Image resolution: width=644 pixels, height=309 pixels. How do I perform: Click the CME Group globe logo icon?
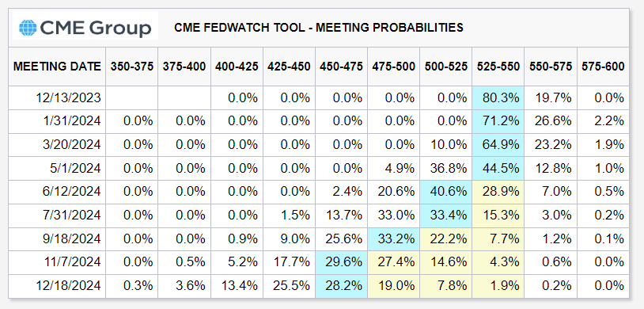pyautogui.click(x=28, y=28)
